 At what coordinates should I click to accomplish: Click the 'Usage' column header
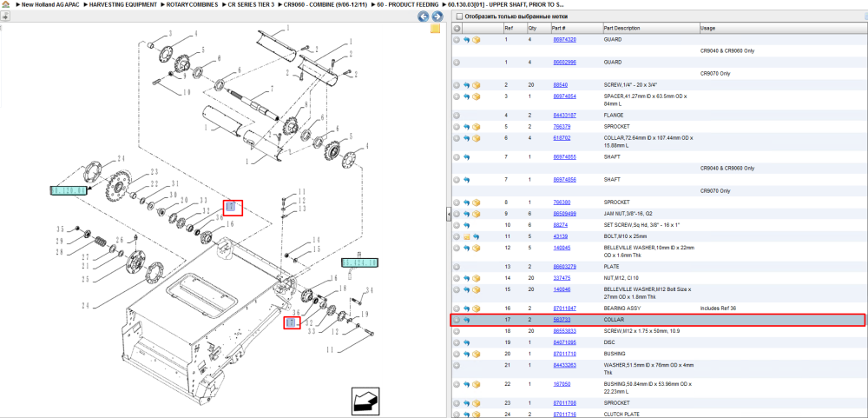pos(783,29)
